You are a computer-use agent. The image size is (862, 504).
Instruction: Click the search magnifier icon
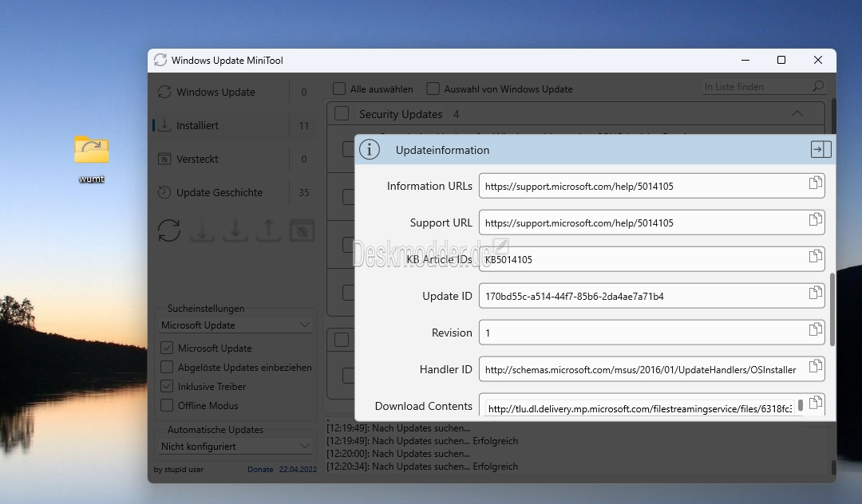pyautogui.click(x=818, y=86)
